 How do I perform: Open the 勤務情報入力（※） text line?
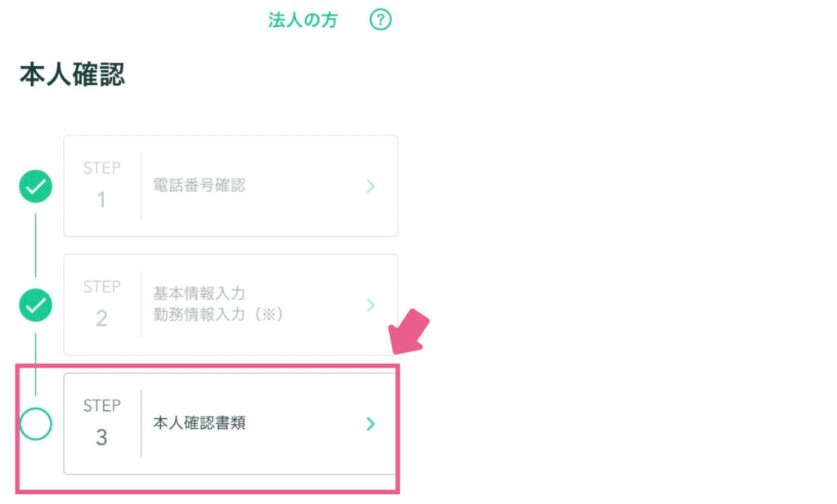coord(217,314)
